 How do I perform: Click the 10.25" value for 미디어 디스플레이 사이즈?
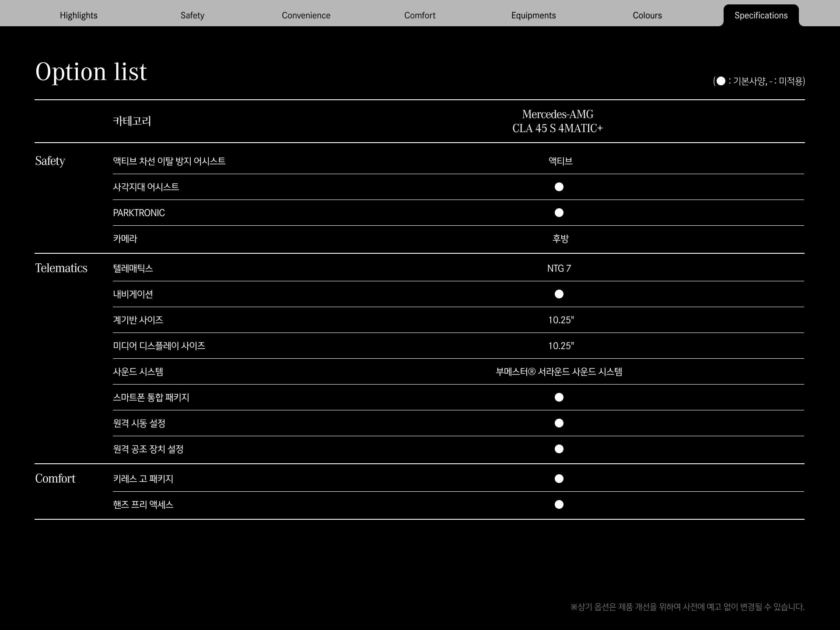click(x=561, y=346)
